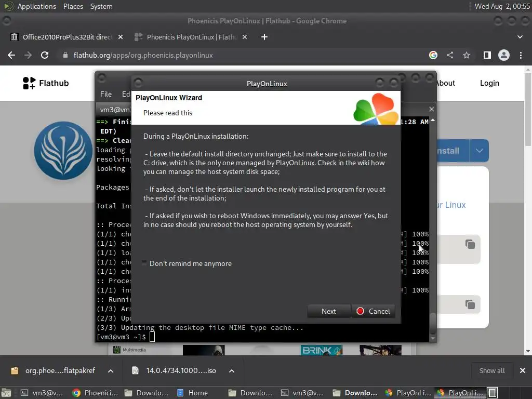Close the terminal tab with the x icon
Viewport: 532px width, 399px height.
431,109
